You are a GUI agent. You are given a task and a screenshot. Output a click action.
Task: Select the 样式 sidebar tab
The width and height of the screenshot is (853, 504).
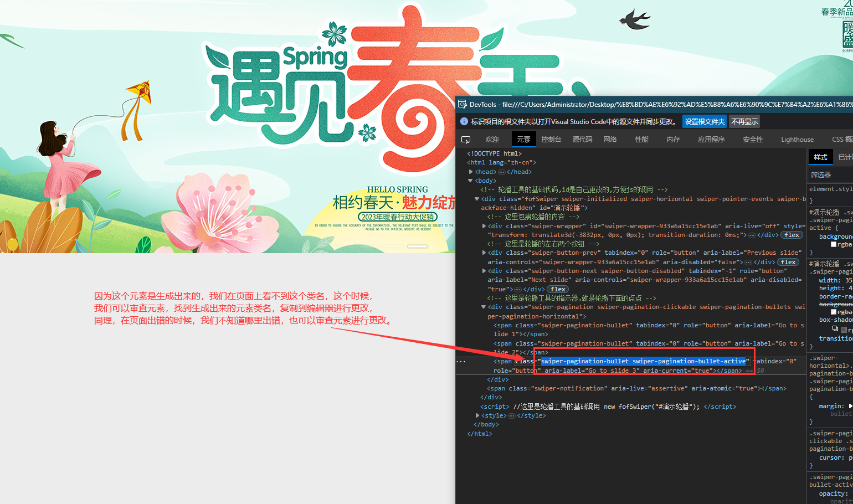tap(820, 157)
